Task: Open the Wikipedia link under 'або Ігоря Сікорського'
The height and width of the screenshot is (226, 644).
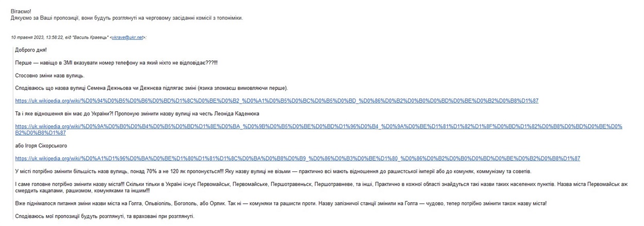Action: 297,159
